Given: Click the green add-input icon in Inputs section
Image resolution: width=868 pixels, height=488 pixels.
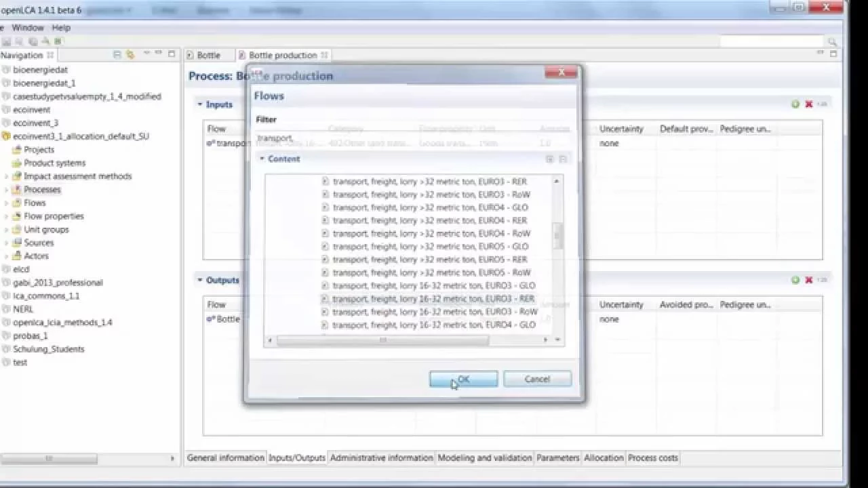Looking at the screenshot, I should [795, 104].
